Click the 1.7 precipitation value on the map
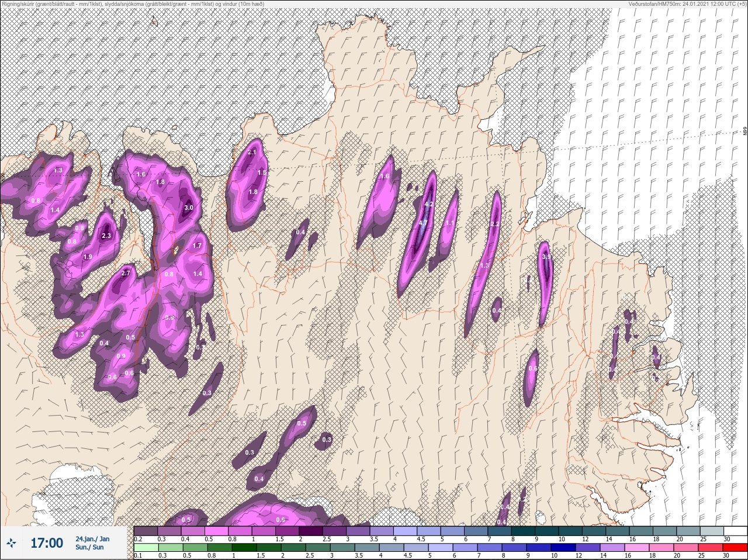 pyautogui.click(x=197, y=246)
